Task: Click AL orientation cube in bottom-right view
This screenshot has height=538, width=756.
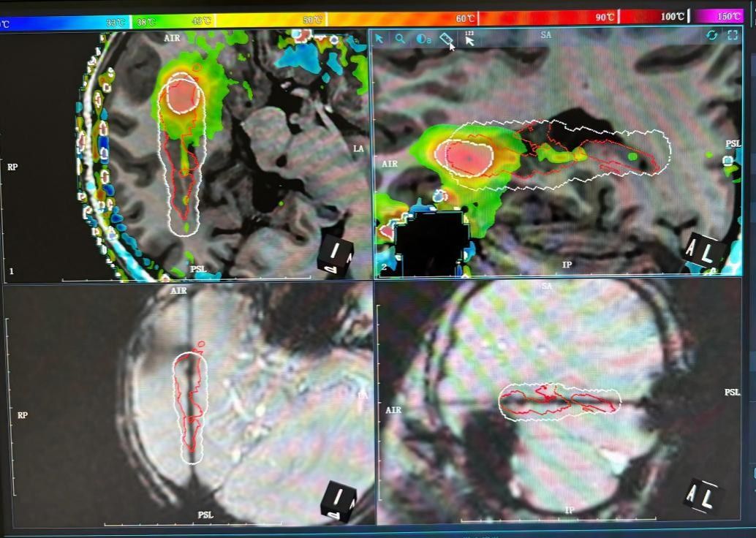Action: click(702, 496)
